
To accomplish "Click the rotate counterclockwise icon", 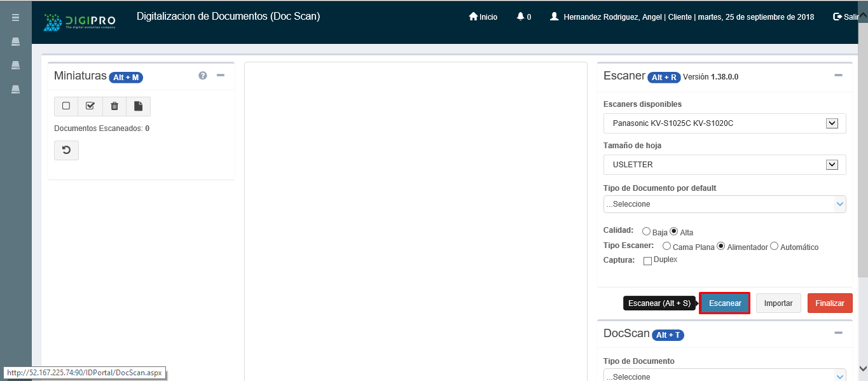I will coord(66,150).
